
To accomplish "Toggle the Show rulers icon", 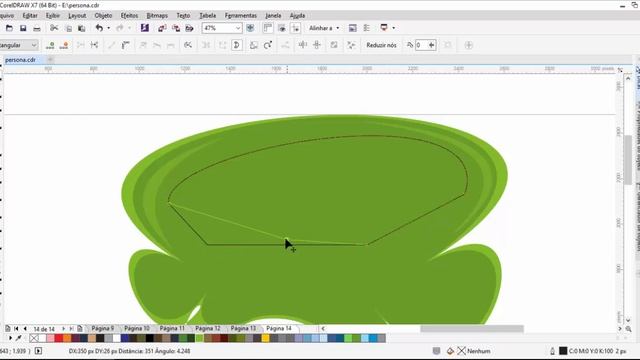I will click(268, 28).
